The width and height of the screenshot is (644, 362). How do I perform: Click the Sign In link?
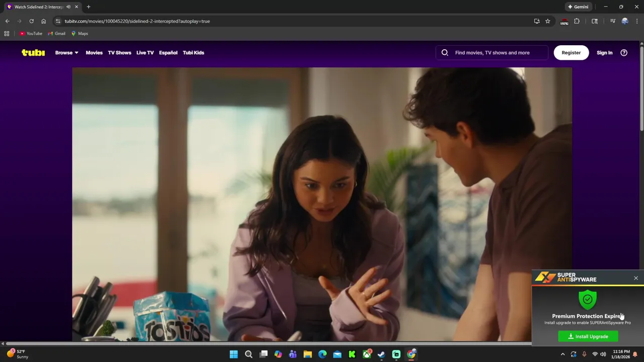(x=604, y=52)
